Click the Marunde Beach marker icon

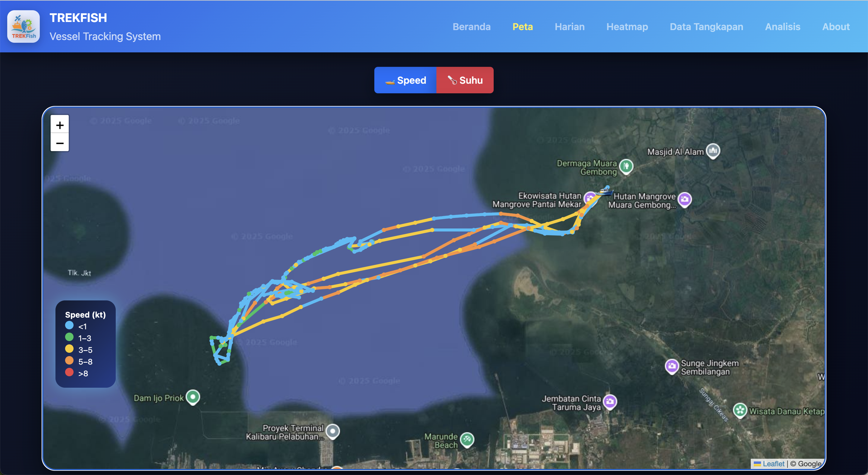click(x=467, y=439)
